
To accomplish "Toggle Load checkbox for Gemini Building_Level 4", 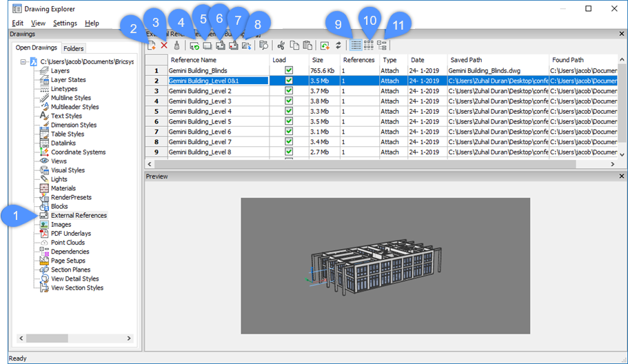I will click(289, 111).
